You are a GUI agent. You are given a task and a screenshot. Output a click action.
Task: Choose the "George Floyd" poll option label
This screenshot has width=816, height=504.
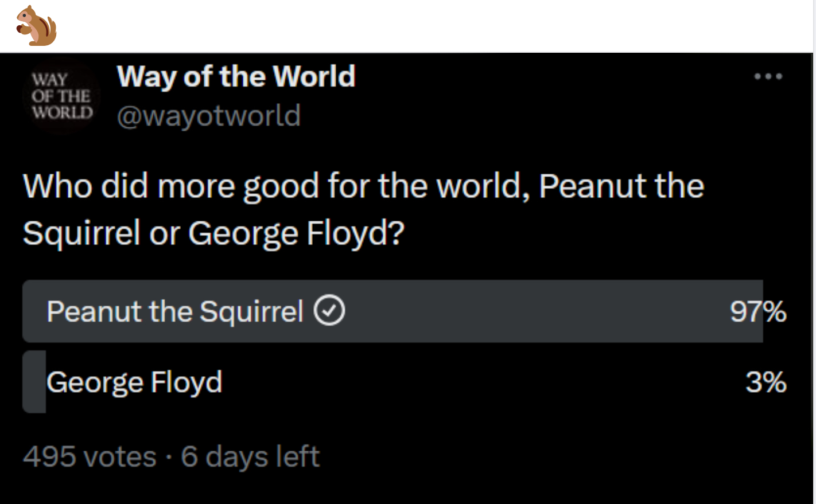click(x=134, y=382)
